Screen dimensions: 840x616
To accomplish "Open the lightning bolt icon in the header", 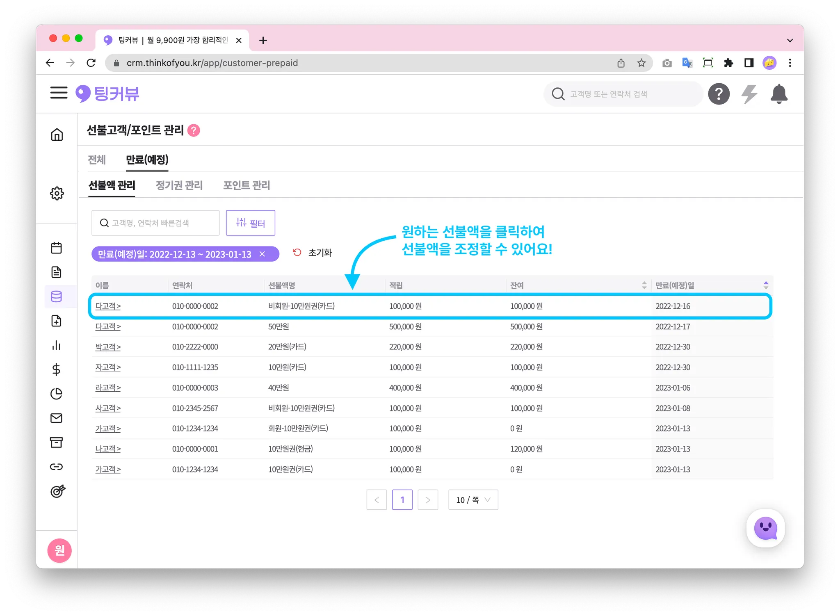I will 749,94.
